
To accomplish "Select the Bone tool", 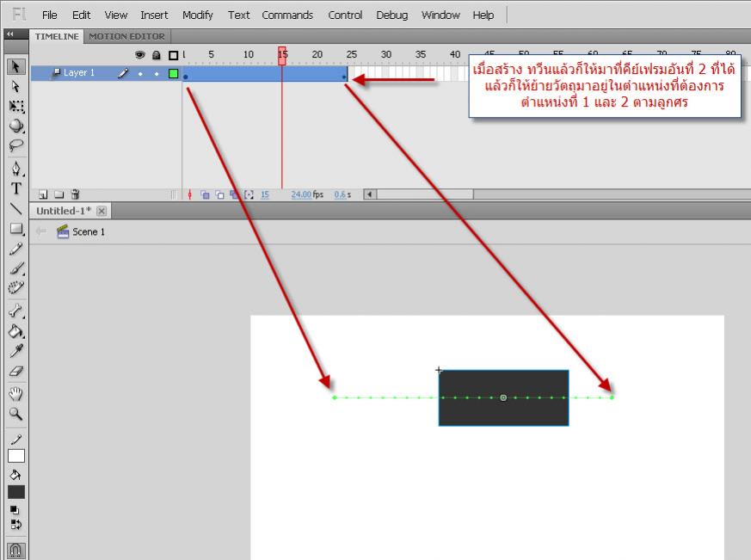I will click(x=15, y=311).
